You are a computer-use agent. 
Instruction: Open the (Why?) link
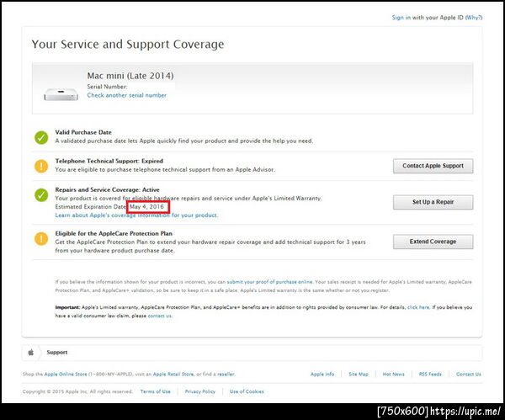[x=474, y=18]
